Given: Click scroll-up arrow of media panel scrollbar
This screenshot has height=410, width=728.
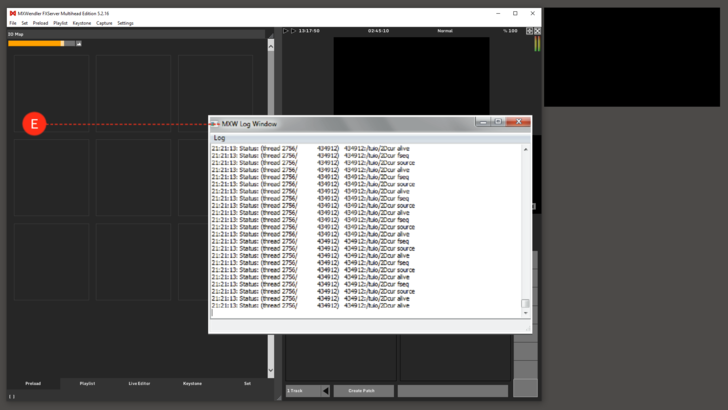Looking at the screenshot, I should [x=271, y=46].
